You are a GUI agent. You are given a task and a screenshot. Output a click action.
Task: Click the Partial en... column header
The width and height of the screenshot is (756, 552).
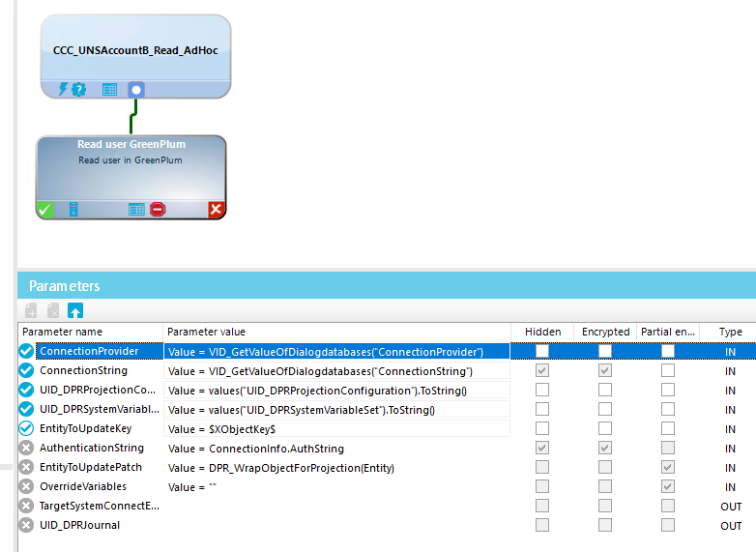pos(668,332)
